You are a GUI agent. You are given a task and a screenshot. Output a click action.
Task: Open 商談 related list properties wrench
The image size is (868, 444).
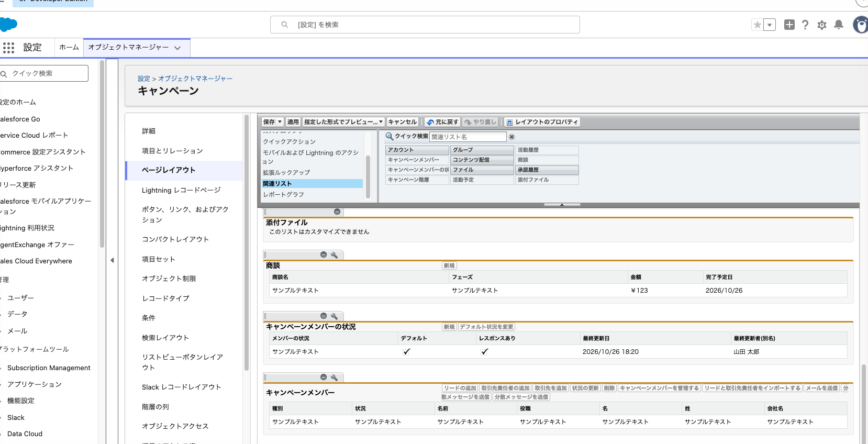point(334,255)
